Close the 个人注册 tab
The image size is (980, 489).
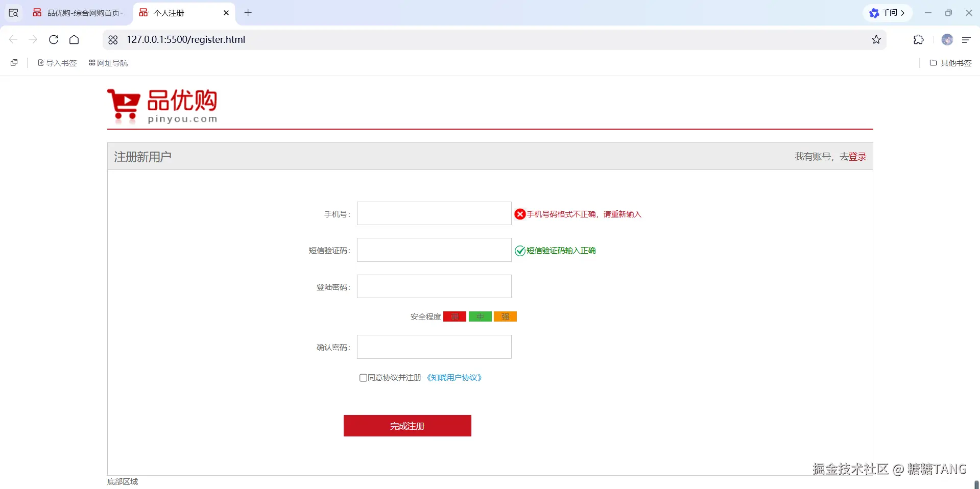(226, 13)
